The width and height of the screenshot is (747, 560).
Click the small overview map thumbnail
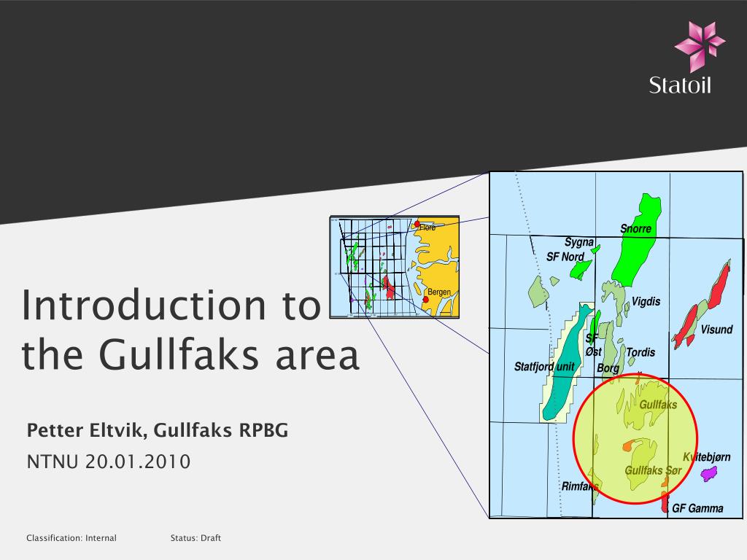(395, 267)
